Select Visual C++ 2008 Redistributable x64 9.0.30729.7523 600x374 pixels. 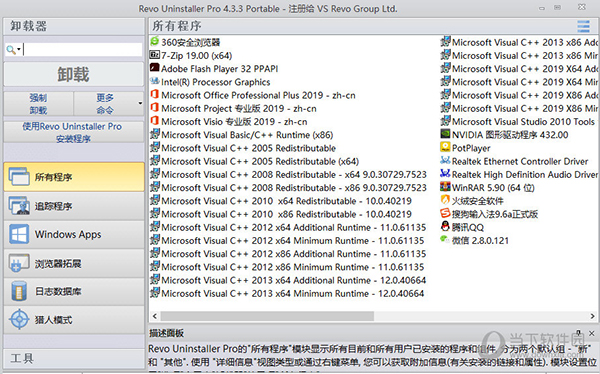coord(289,175)
